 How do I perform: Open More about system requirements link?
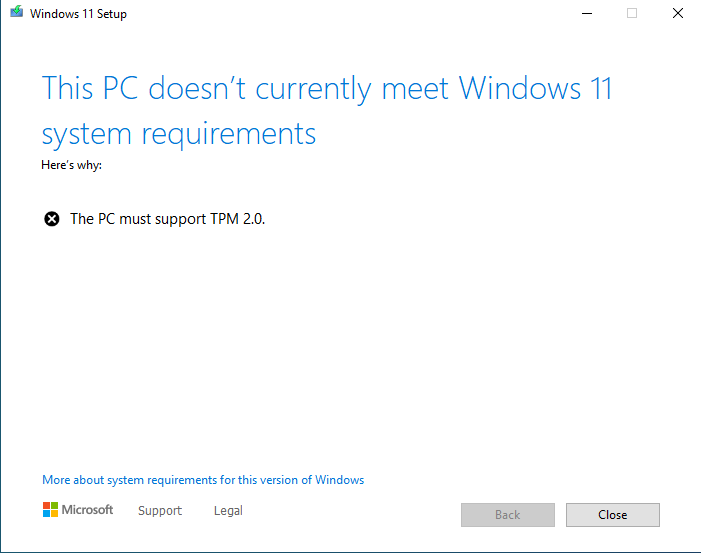pos(203,480)
